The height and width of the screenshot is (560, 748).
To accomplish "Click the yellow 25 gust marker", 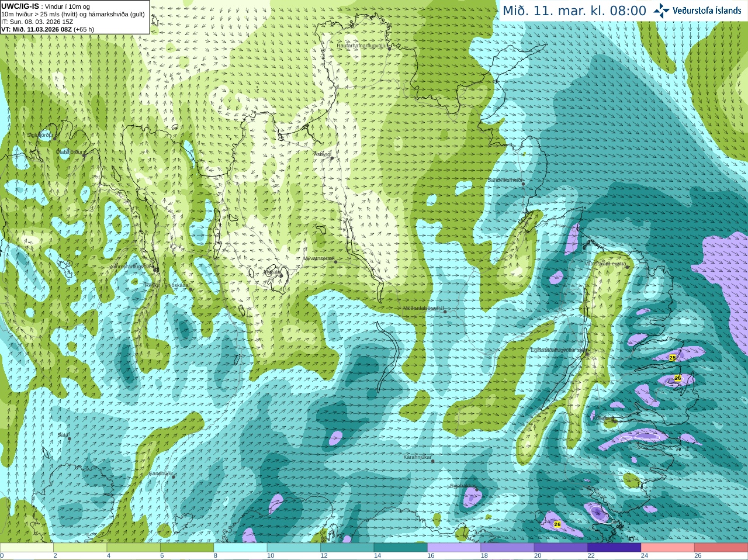I will pyautogui.click(x=672, y=358).
